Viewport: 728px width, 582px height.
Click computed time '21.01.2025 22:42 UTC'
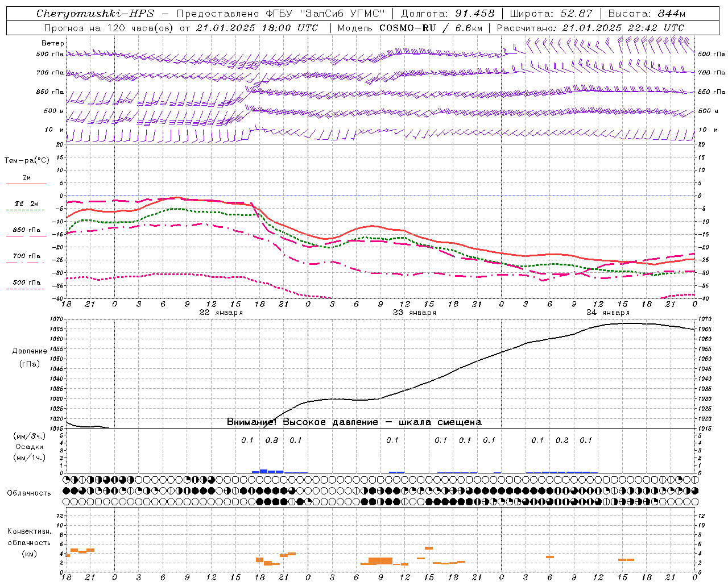623,28
